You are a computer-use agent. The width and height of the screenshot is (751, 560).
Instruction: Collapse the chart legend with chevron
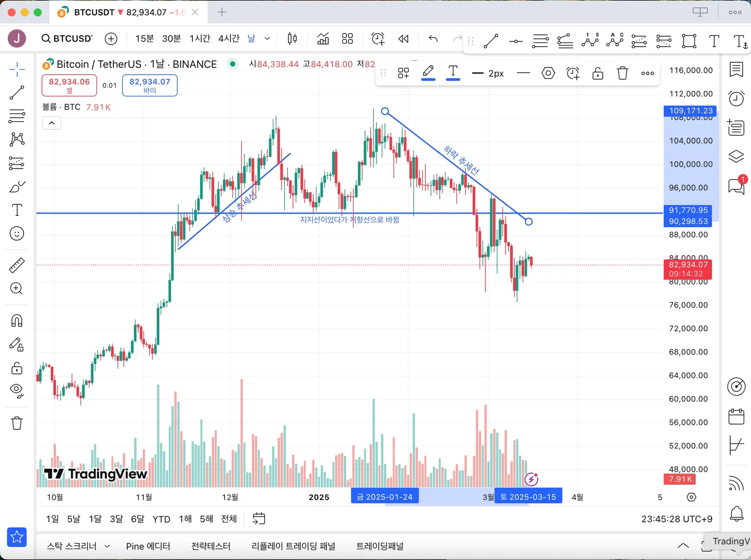click(x=52, y=123)
